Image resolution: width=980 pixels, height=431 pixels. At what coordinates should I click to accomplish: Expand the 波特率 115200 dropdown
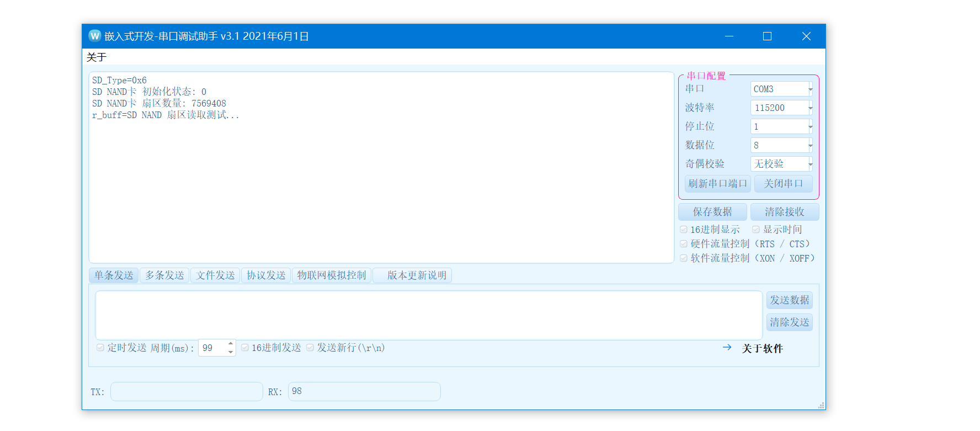(781, 108)
